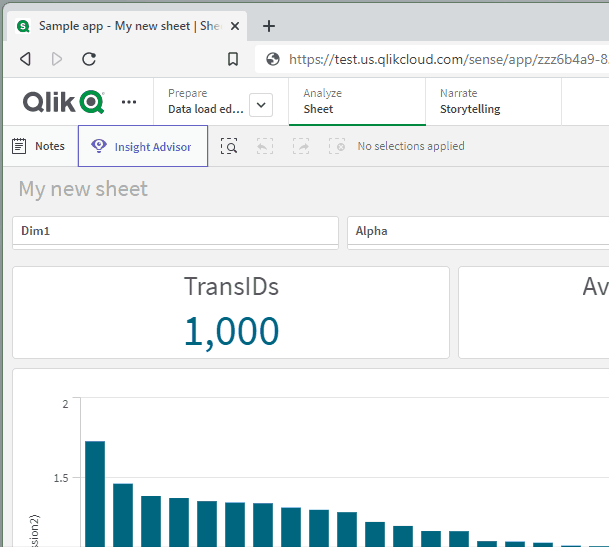The width and height of the screenshot is (609, 547).
Task: Toggle the Insight Advisor panel
Action: coord(143,147)
